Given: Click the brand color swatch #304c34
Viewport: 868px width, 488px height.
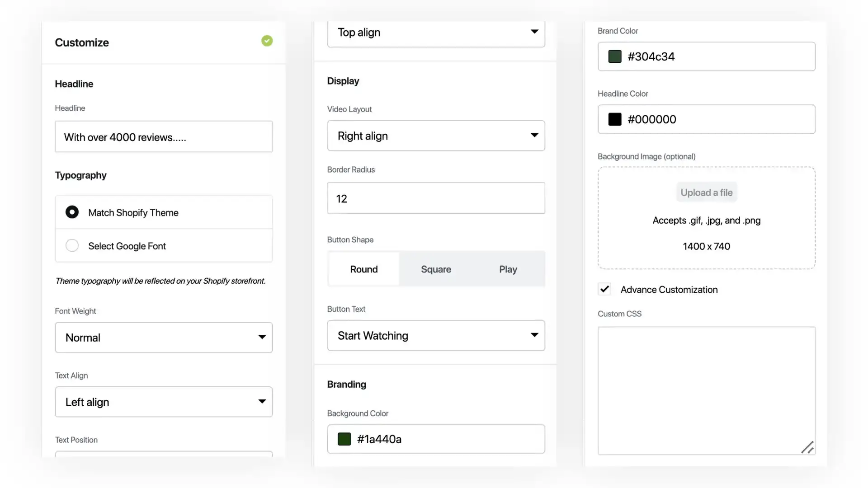Looking at the screenshot, I should [615, 56].
